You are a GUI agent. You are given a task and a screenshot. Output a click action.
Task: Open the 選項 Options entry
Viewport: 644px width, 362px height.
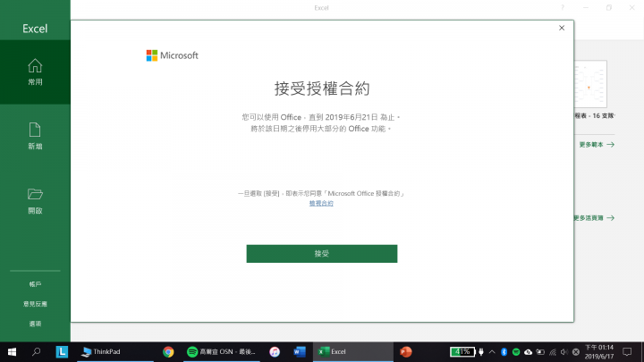(x=35, y=324)
